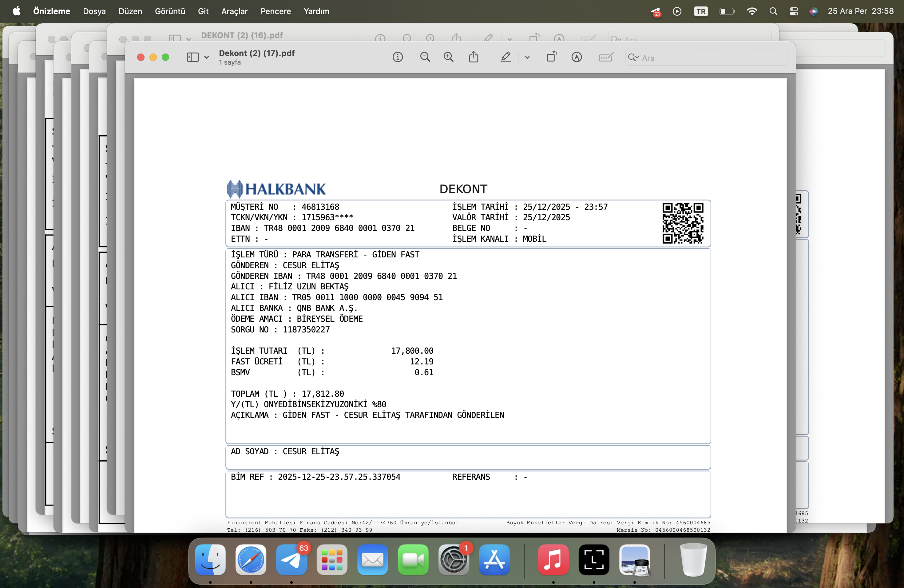The image size is (904, 588).
Task: Open FaceTime from the Dock
Action: click(413, 559)
